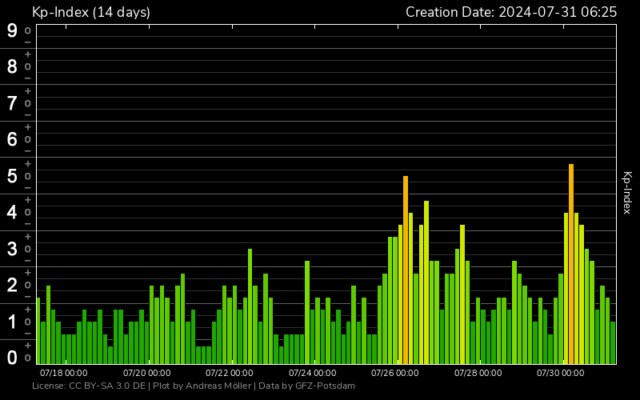This screenshot has height=400, width=640.
Task: Click the 07/30 00:00 x-axis label
Action: pyautogui.click(x=561, y=372)
